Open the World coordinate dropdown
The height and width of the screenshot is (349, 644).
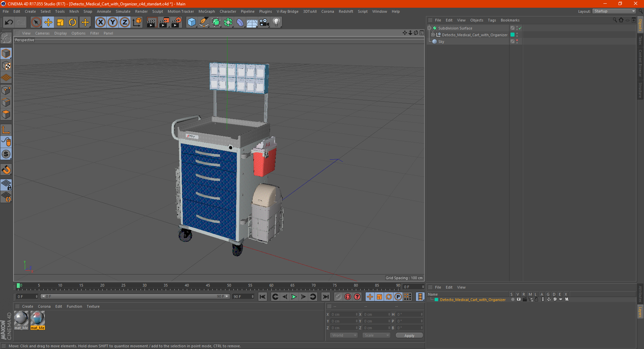pyautogui.click(x=344, y=335)
